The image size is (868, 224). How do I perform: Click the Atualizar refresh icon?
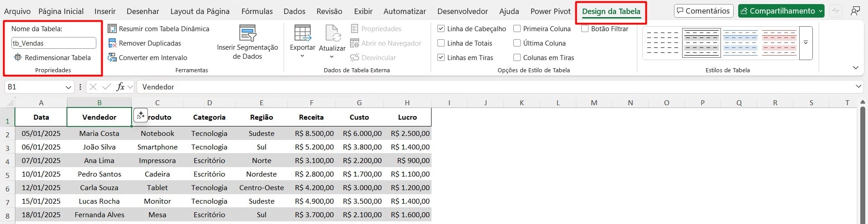click(332, 34)
